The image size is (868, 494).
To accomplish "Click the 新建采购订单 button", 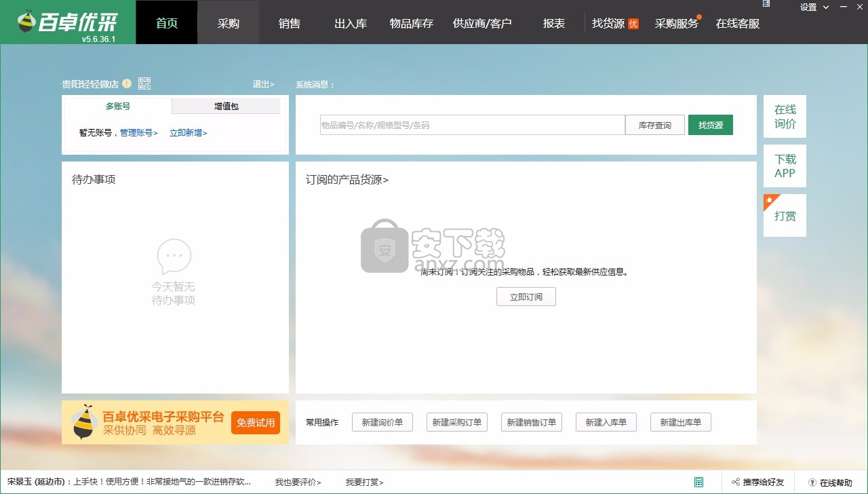I will [x=457, y=422].
